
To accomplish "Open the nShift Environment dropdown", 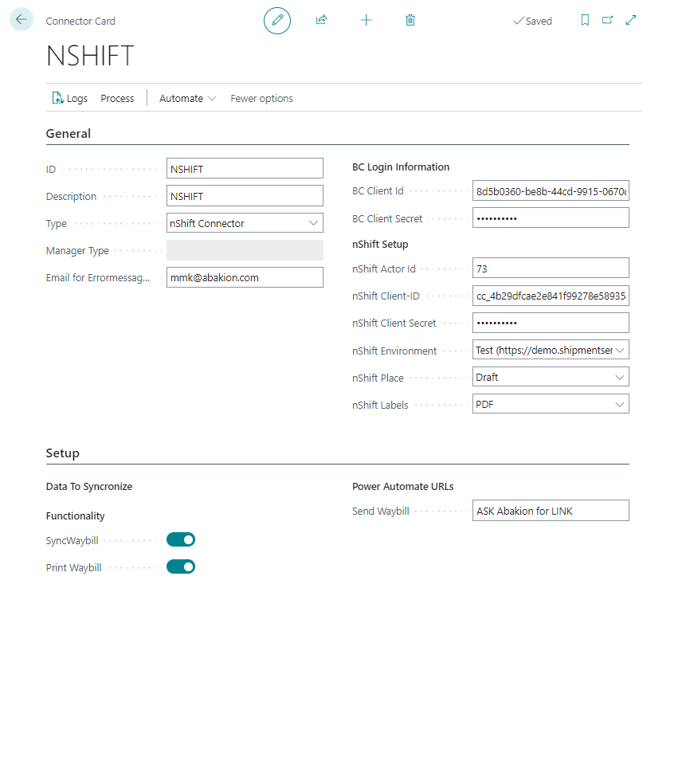I will click(551, 350).
